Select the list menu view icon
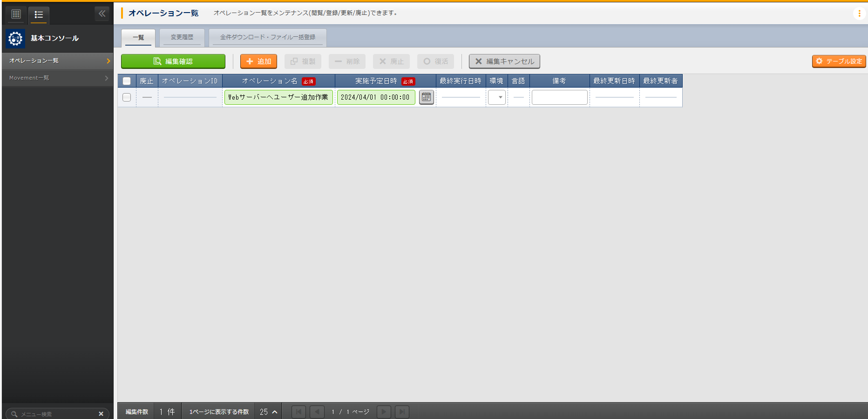The height and width of the screenshot is (419, 868). pyautogui.click(x=39, y=14)
